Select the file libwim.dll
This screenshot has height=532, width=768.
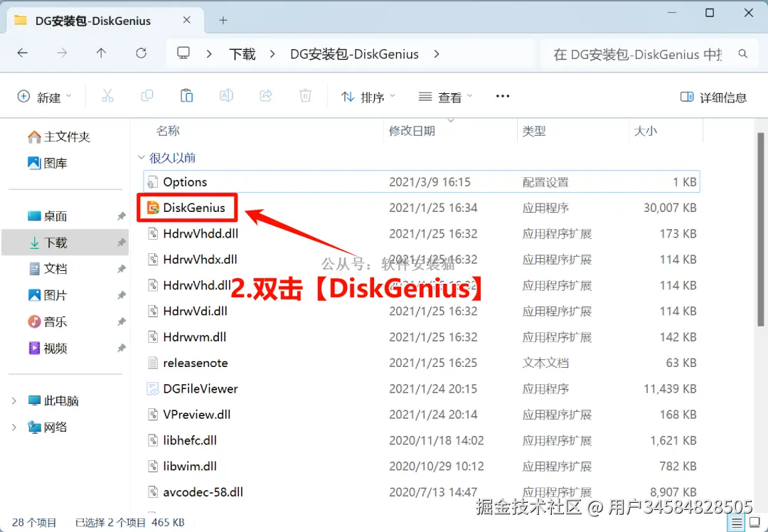pos(190,467)
